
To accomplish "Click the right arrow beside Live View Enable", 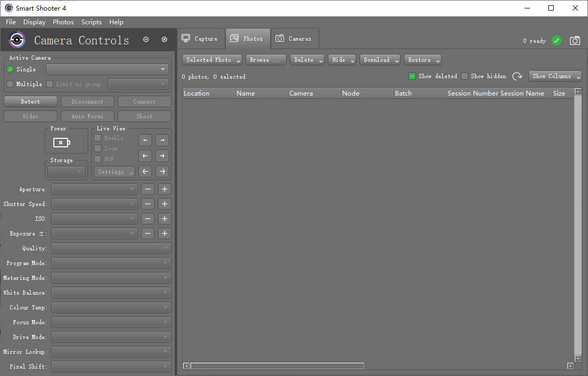I will coord(162,140).
